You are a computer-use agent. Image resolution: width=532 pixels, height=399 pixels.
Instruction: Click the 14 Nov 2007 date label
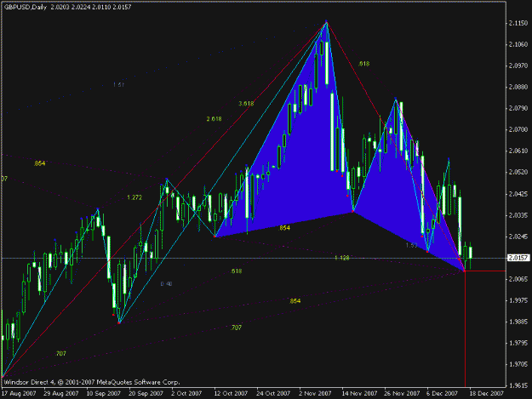point(359,393)
